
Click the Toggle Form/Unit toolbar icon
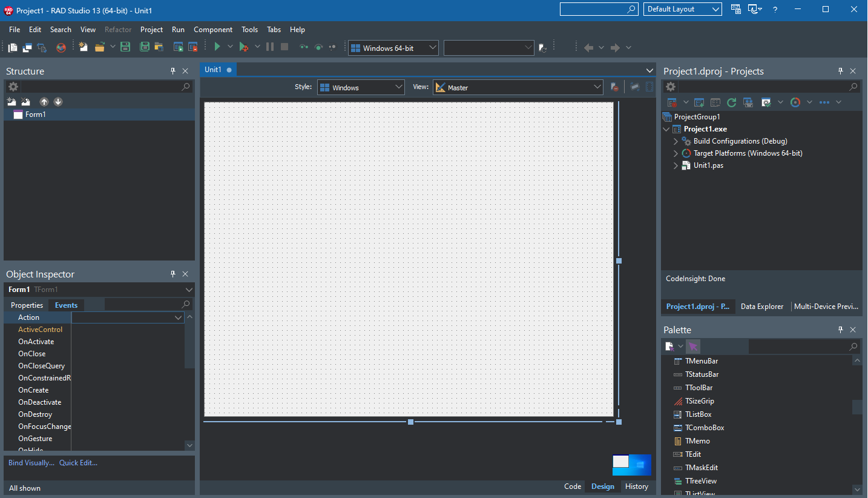(x=42, y=47)
